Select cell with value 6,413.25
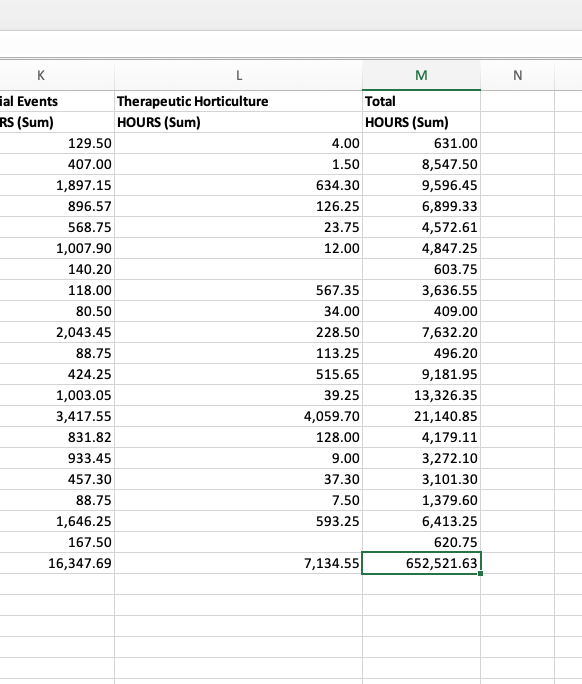 (421, 521)
